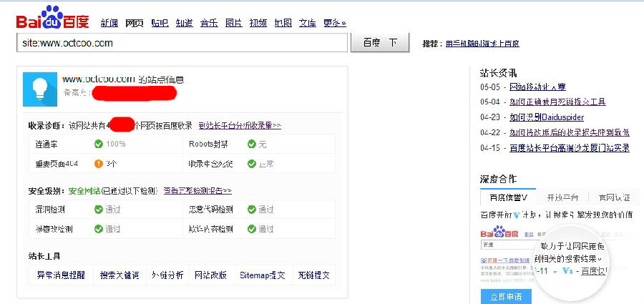
Task: Click the 安全网站 safety level text
Action: tap(84, 190)
